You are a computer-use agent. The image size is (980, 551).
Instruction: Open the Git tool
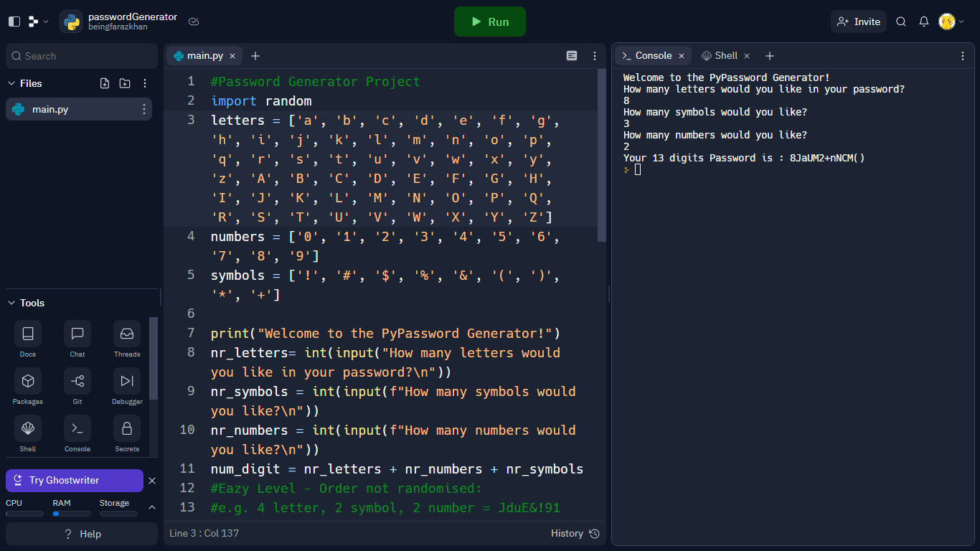[x=77, y=387]
